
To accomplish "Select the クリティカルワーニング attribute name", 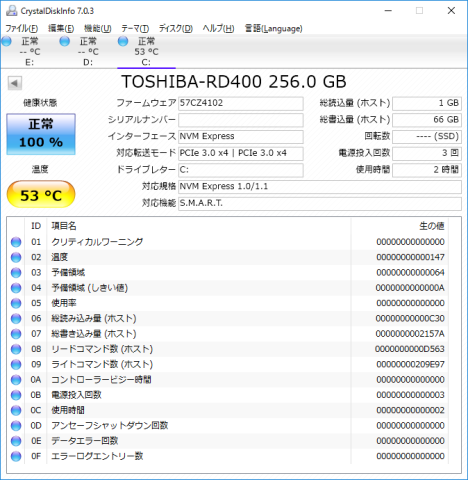I will click(x=97, y=242).
